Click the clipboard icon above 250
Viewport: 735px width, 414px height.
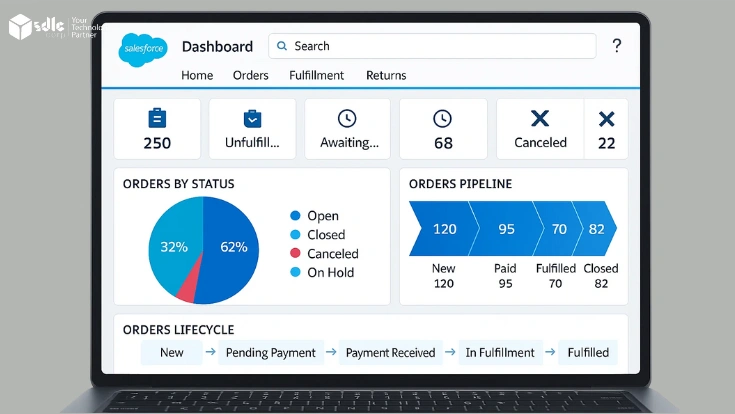157,118
